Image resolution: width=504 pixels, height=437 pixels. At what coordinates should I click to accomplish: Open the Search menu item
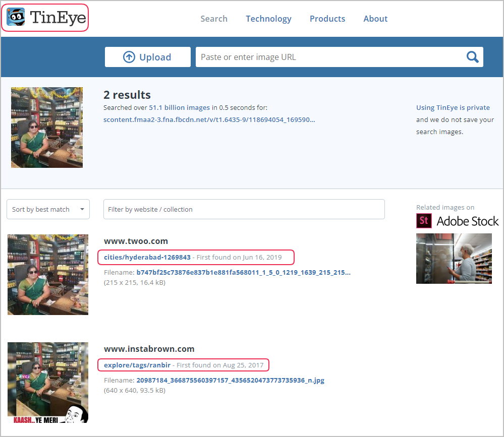[214, 19]
